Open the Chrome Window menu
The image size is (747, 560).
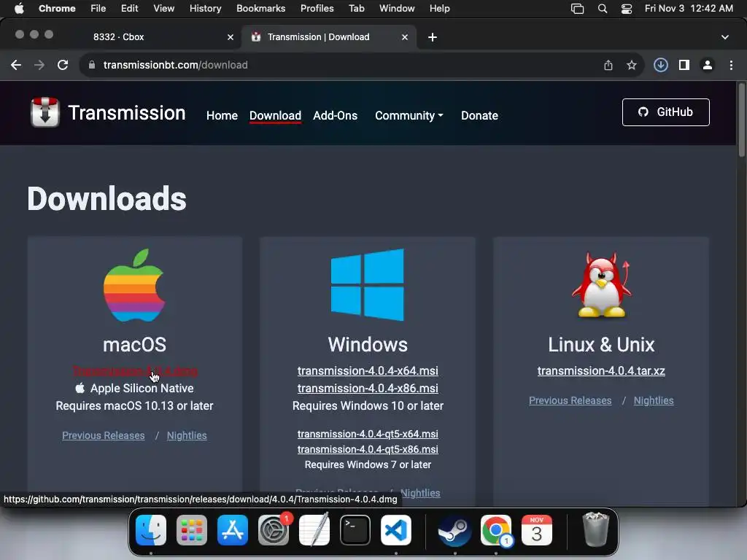(397, 9)
